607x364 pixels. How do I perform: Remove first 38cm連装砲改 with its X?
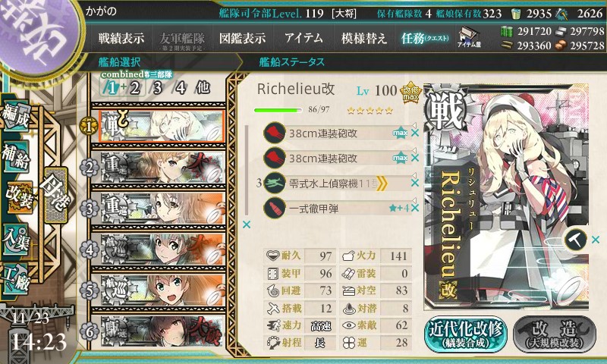pyautogui.click(x=415, y=133)
